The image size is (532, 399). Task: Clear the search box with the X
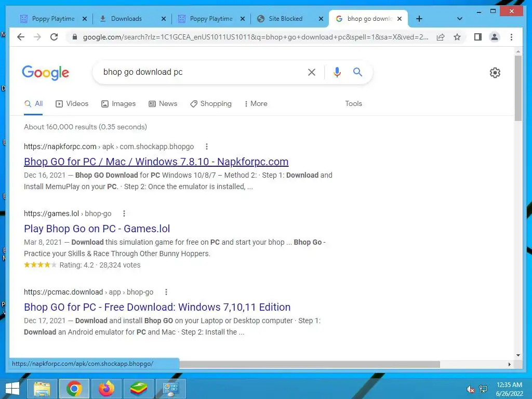click(x=312, y=72)
